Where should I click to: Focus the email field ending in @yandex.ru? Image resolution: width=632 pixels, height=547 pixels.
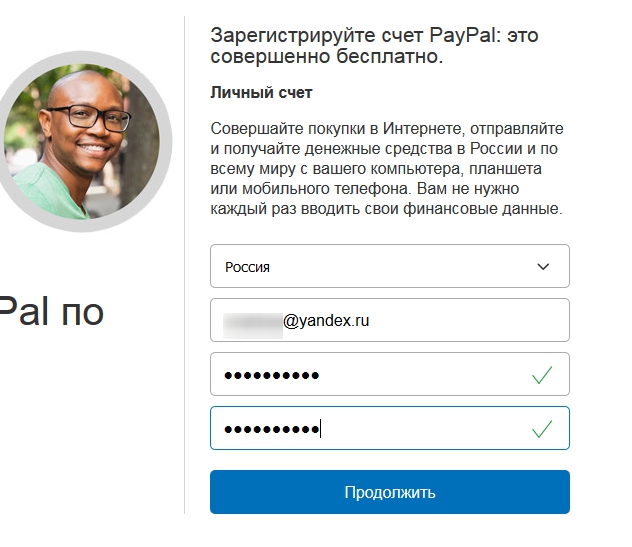(389, 320)
